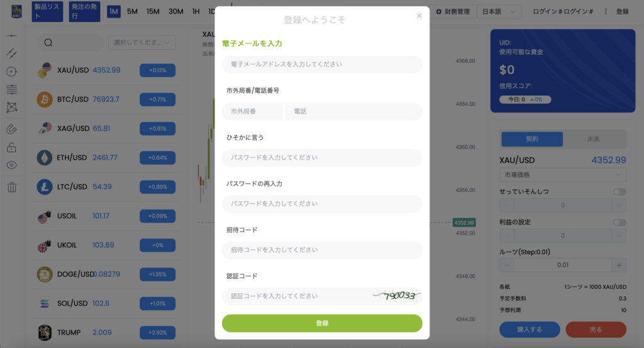Focus the email address input field
Viewport: 644px width, 348px height.
(322, 65)
